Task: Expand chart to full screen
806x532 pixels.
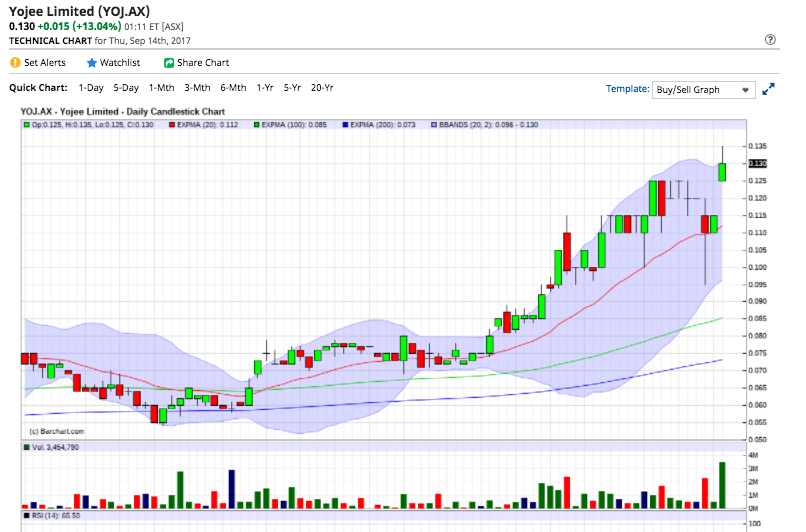Action: click(768, 89)
